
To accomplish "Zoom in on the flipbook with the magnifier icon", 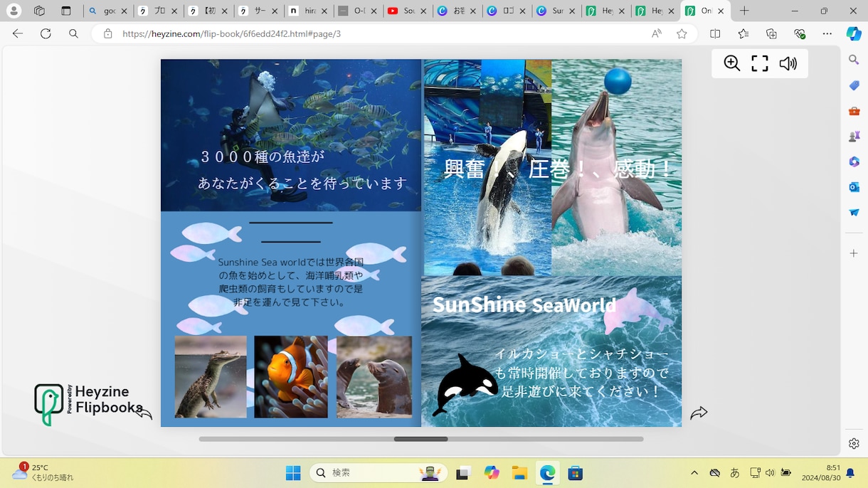I will (x=731, y=63).
